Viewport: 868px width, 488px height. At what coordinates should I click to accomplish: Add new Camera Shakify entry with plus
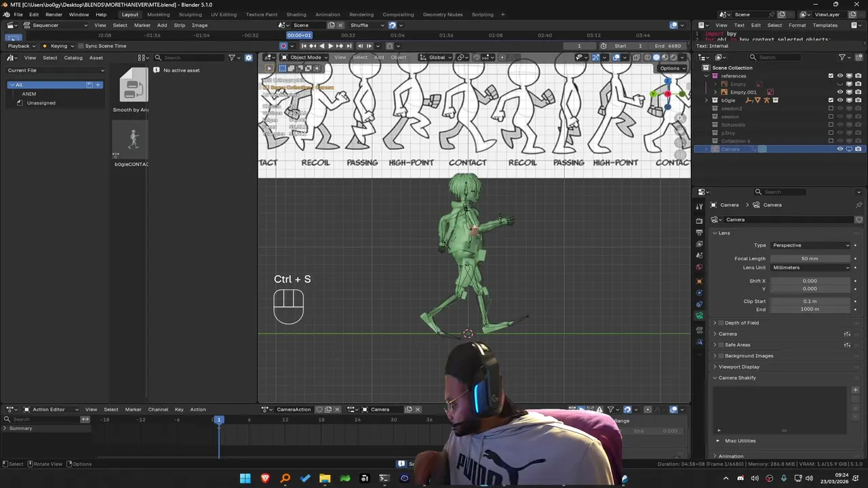pos(855,390)
